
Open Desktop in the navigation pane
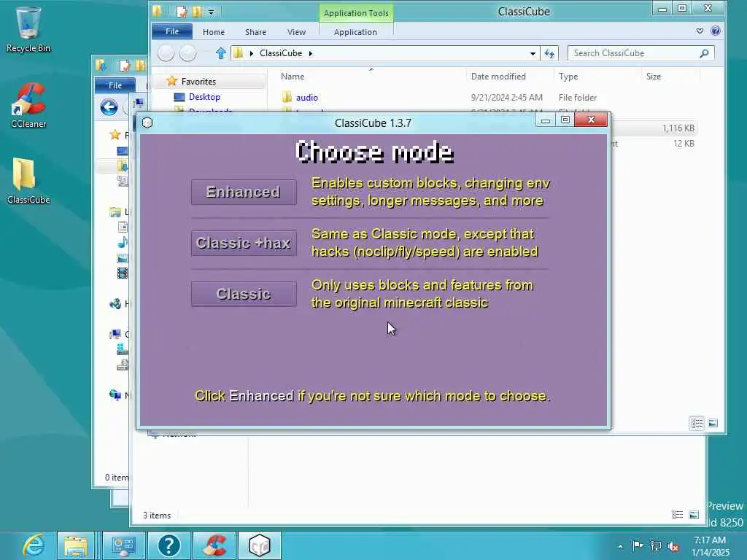(x=204, y=97)
